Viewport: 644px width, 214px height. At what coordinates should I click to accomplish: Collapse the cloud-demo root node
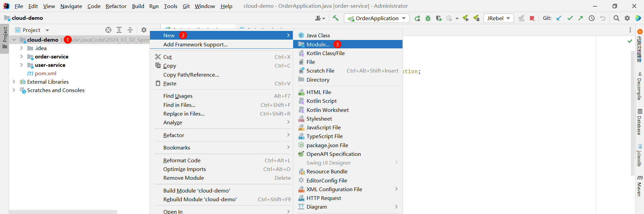point(14,40)
